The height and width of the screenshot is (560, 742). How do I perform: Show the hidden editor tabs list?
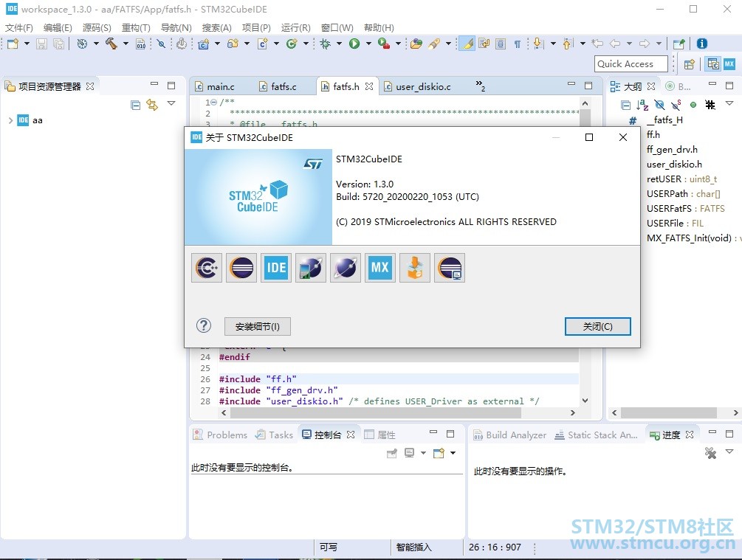pos(481,86)
